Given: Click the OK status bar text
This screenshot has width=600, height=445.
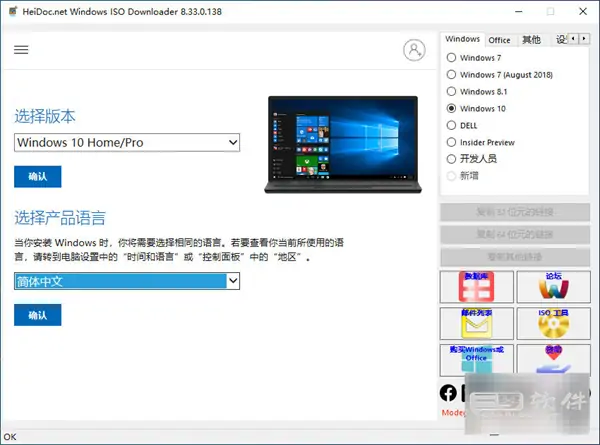Looking at the screenshot, I should tap(10, 437).
